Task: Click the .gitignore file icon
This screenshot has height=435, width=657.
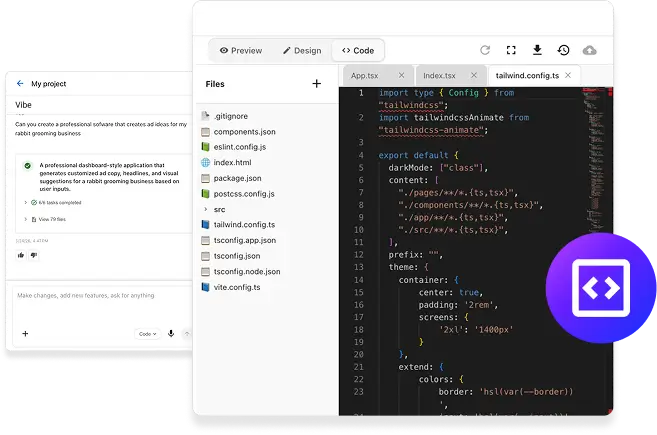Action: coord(205,116)
